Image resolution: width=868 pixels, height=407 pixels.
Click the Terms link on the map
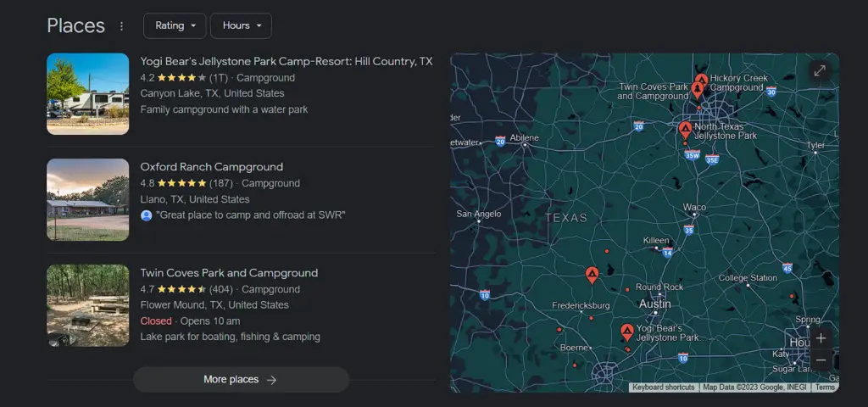tap(824, 387)
